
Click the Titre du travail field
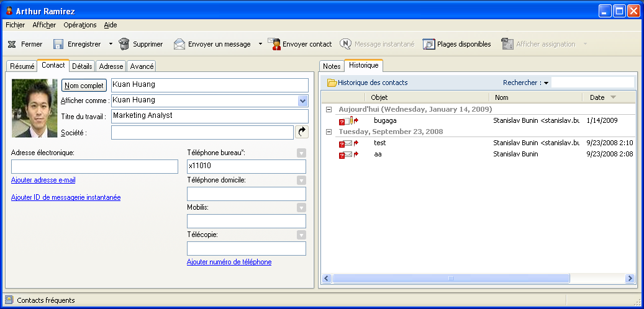point(210,116)
